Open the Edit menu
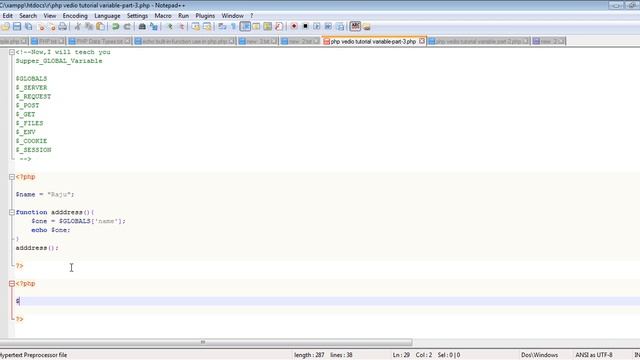 click(x=7, y=16)
